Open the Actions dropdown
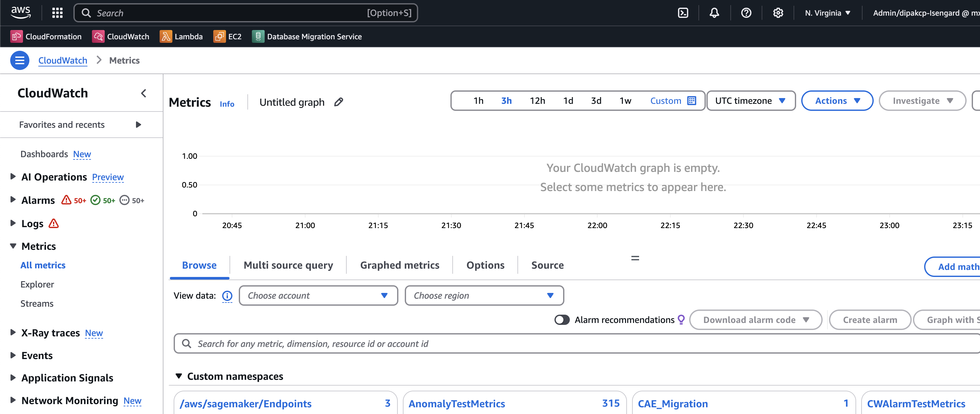This screenshot has height=414, width=980. [x=837, y=101]
